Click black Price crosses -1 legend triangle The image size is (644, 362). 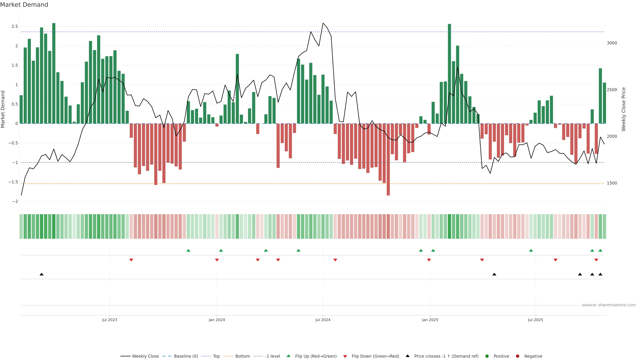coord(408,356)
